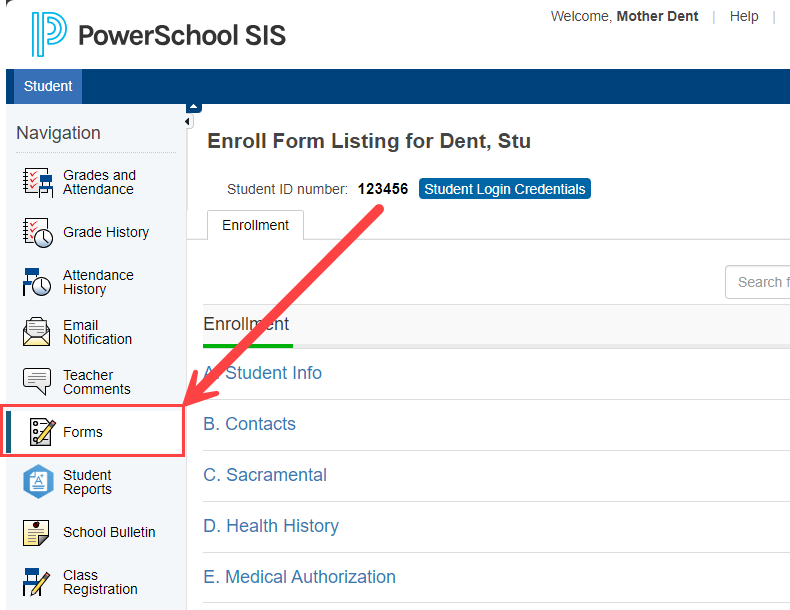Open the Attendance History icon
Viewport: 790px width, 610px height.
tap(37, 282)
